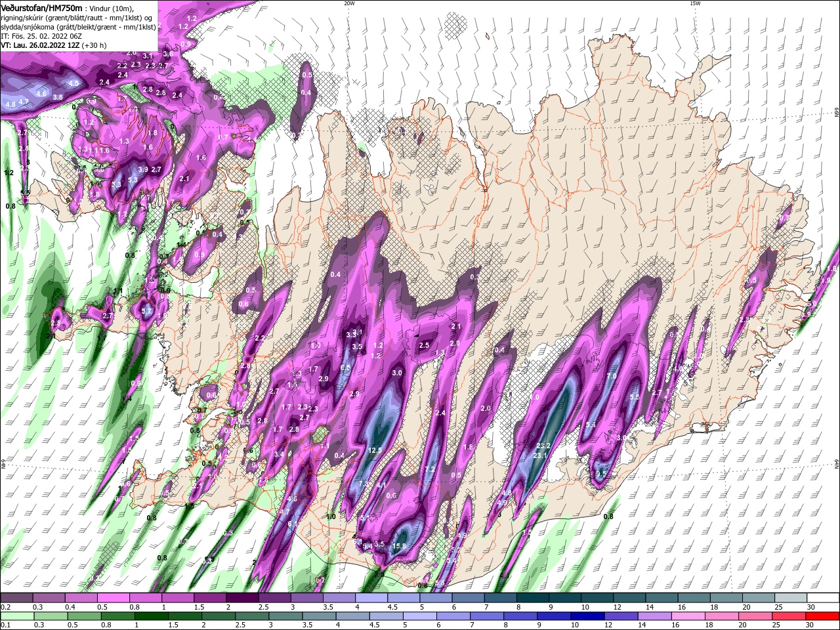
Task: Click the 7.0 precipitation value
Action: pos(611,376)
